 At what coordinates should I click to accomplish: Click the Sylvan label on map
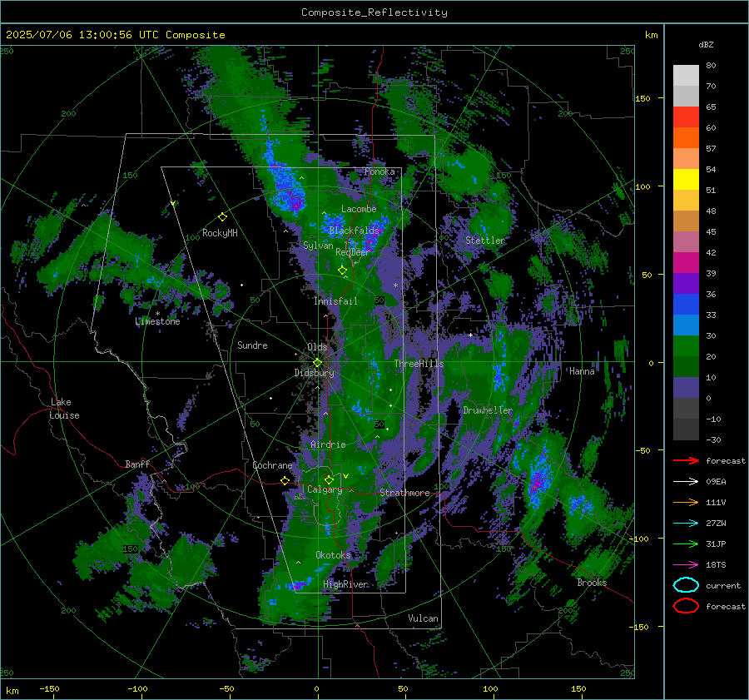318,246
